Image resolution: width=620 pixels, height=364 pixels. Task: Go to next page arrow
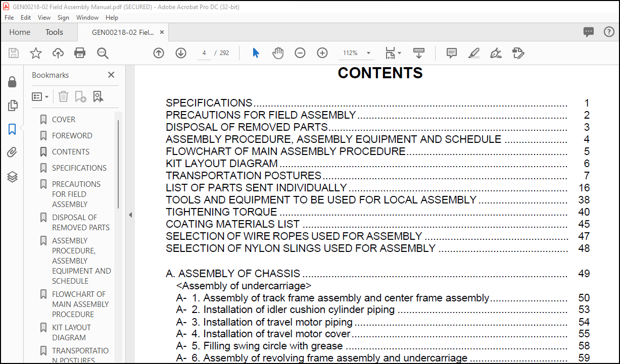[181, 53]
